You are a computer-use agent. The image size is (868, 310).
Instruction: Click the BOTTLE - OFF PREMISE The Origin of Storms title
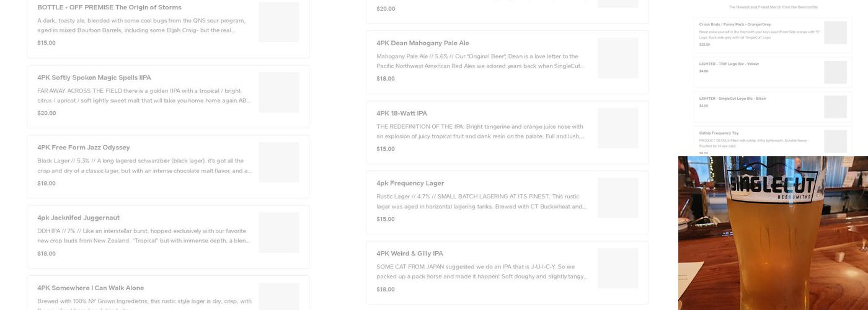pyautogui.click(x=109, y=7)
